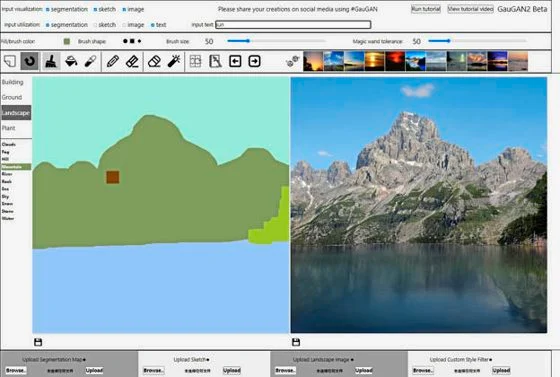Click the input text field
The width and height of the screenshot is (560, 377).
tap(293, 25)
